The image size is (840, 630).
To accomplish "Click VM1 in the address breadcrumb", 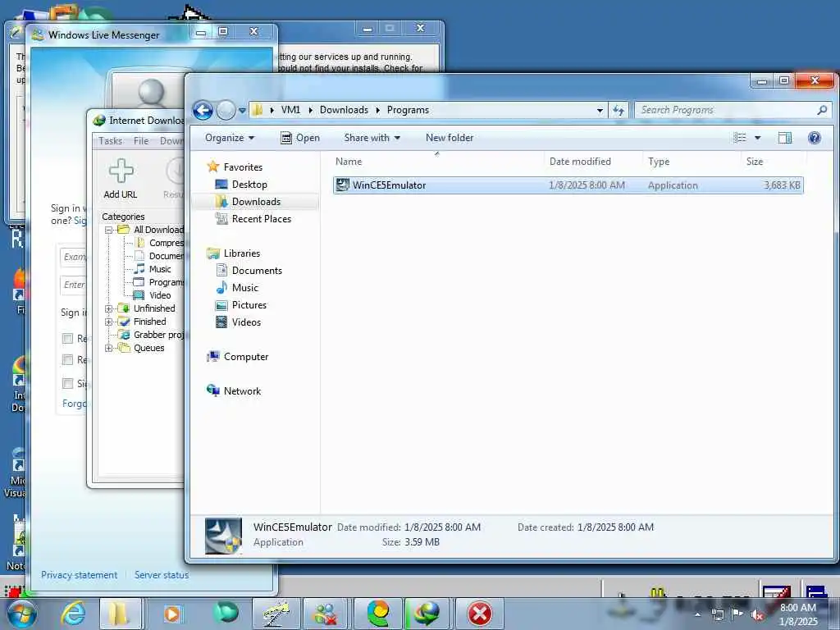I will tap(290, 110).
